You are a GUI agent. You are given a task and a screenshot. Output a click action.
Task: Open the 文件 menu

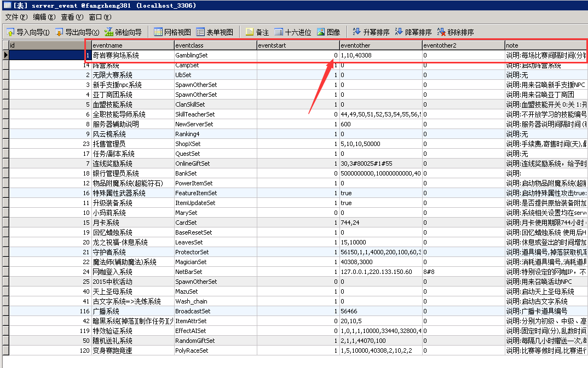pyautogui.click(x=16, y=17)
